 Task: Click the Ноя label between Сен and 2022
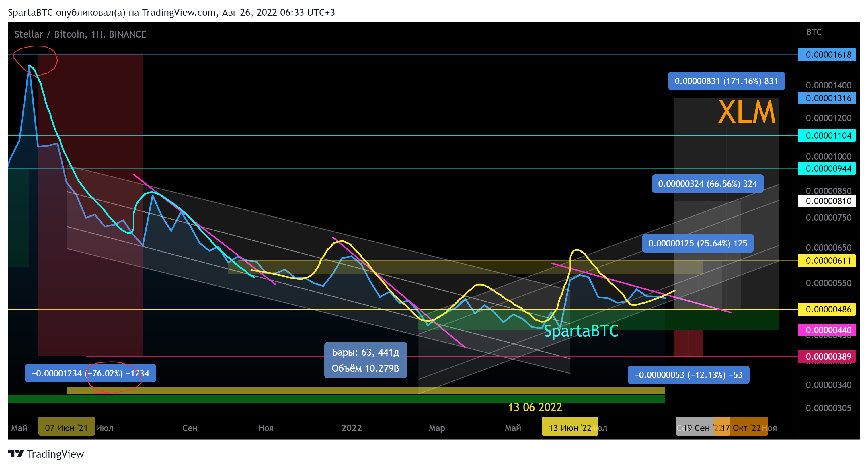[x=266, y=428]
